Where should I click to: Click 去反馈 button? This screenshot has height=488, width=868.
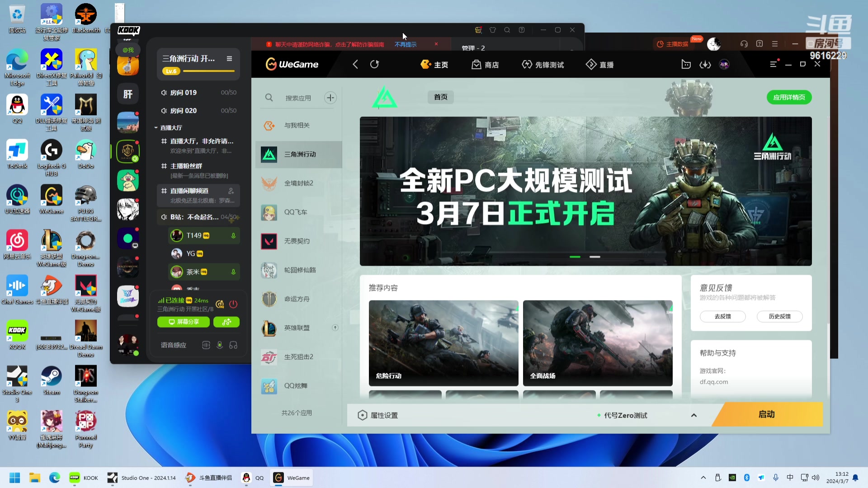723,316
